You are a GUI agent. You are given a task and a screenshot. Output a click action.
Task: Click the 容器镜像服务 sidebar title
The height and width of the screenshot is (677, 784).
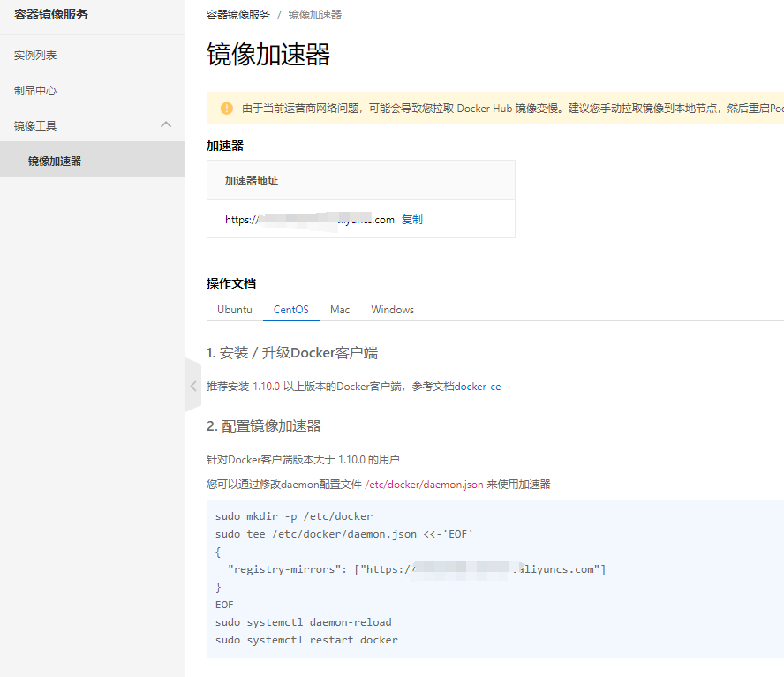pos(51,14)
